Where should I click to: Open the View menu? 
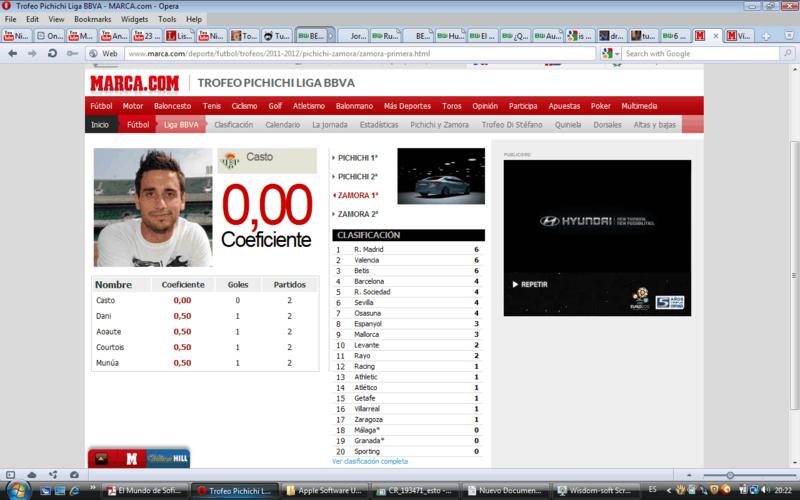pos(56,19)
